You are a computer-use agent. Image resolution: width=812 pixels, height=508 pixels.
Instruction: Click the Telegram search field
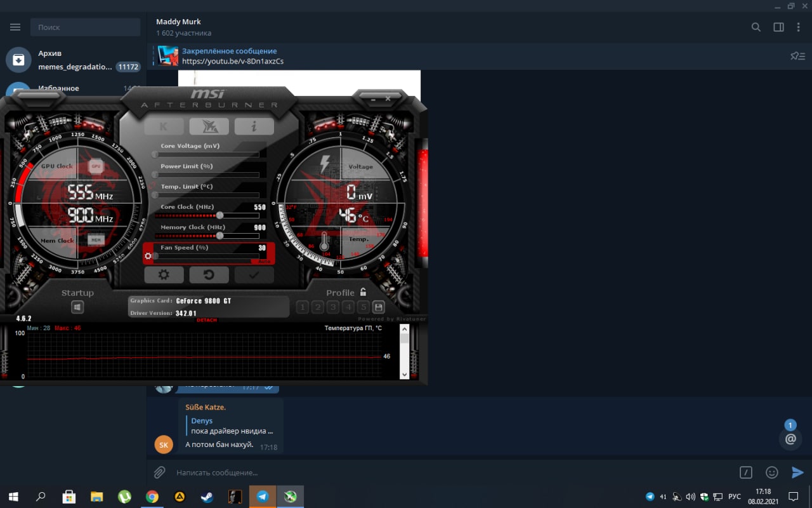pos(85,27)
